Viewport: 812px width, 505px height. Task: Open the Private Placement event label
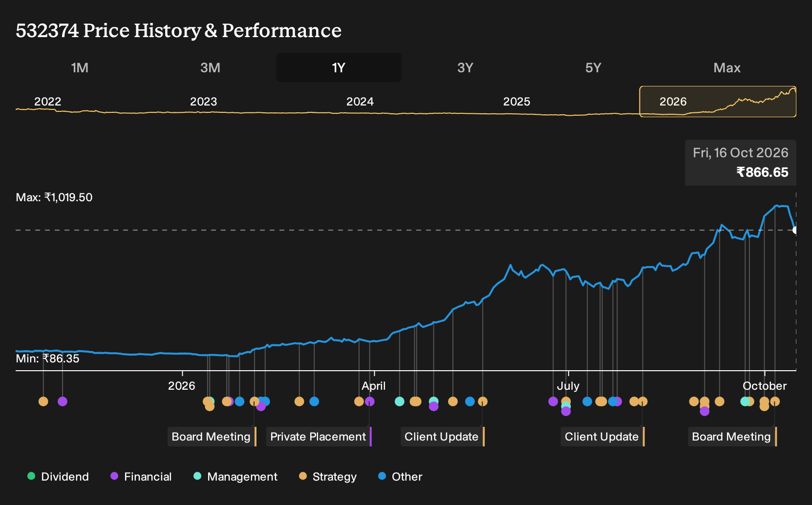[319, 437]
